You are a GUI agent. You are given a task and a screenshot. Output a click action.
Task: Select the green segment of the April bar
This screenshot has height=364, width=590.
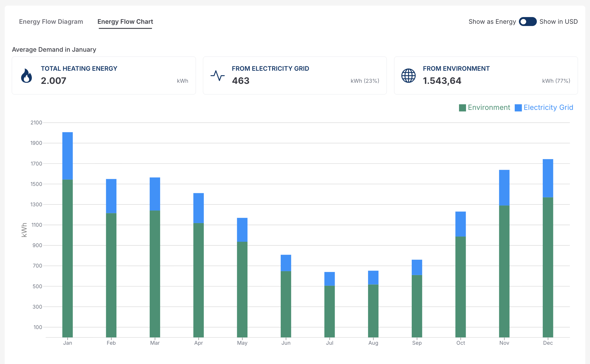click(x=198, y=280)
